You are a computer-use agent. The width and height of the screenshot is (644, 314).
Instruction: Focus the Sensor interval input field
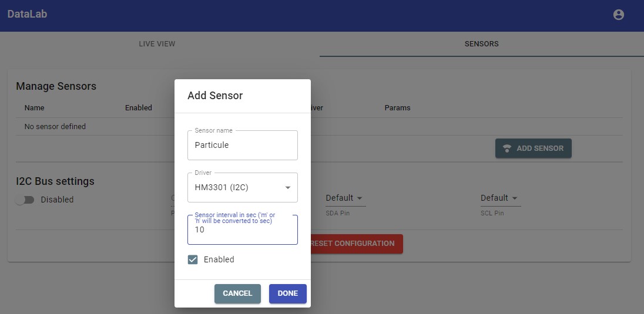coord(242,230)
